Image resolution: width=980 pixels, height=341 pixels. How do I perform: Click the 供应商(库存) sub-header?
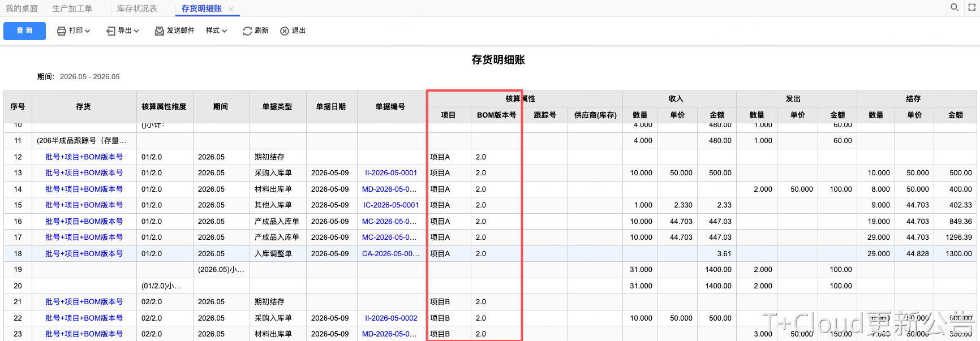click(x=595, y=115)
